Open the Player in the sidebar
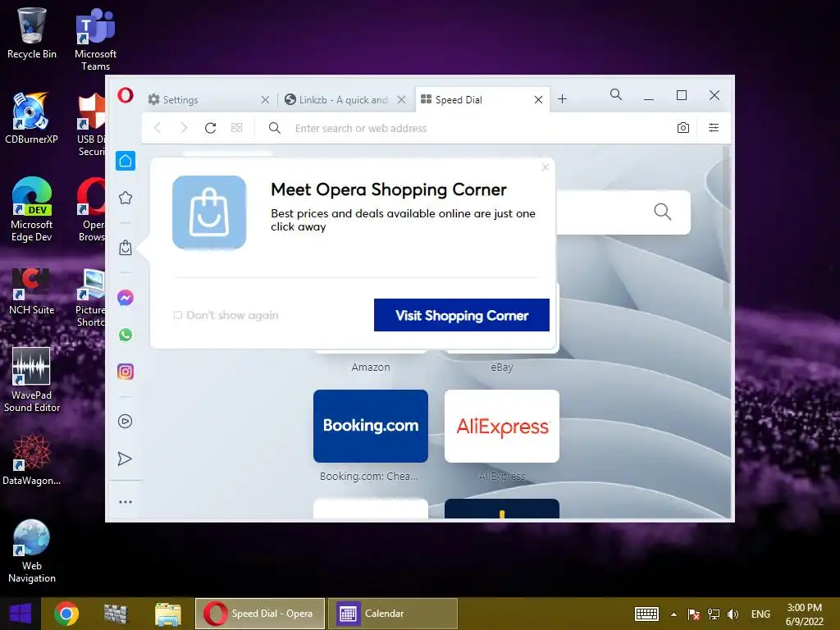This screenshot has height=630, width=840. [x=126, y=421]
